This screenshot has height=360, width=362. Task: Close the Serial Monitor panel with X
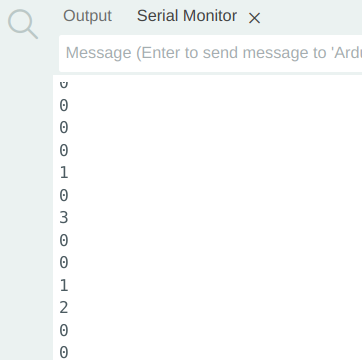[254, 18]
